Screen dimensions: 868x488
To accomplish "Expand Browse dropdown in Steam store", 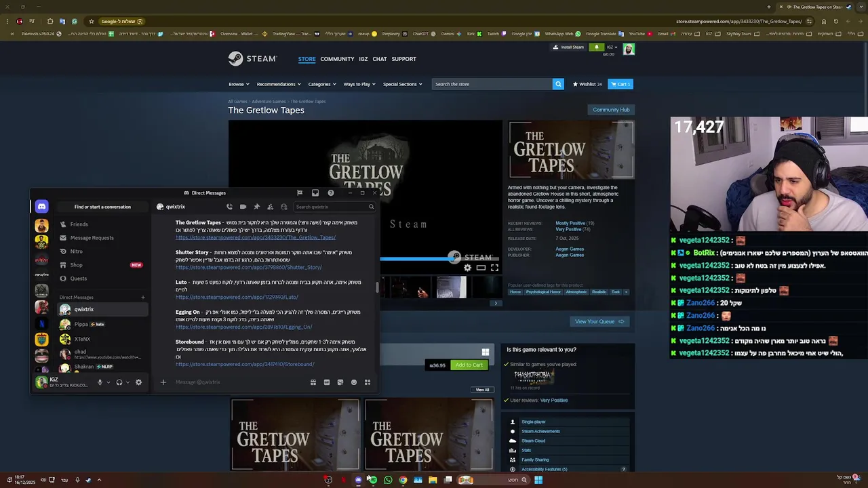I will pos(239,84).
